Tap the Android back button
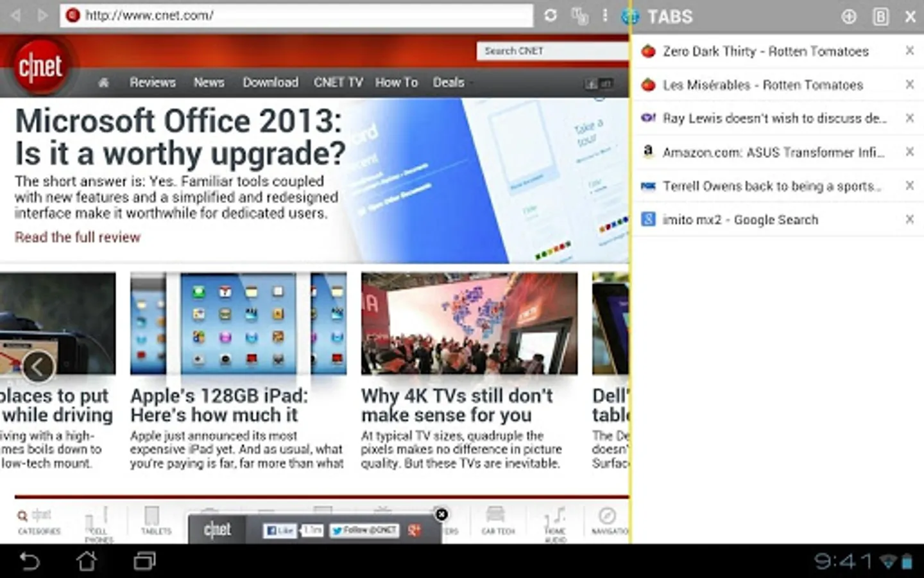This screenshot has height=578, width=924. (x=30, y=561)
